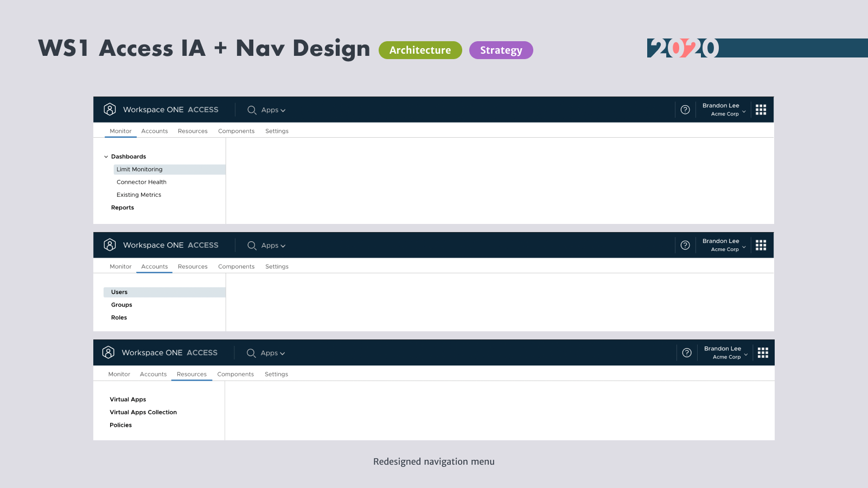
Task: Open Virtual Apps Collection in the sidebar
Action: click(143, 412)
